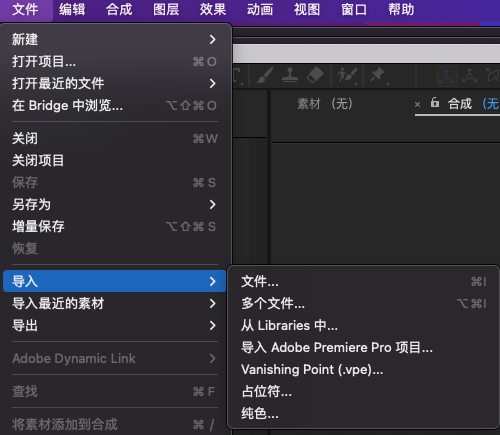Open the 合成 menu in menu bar

point(119,9)
